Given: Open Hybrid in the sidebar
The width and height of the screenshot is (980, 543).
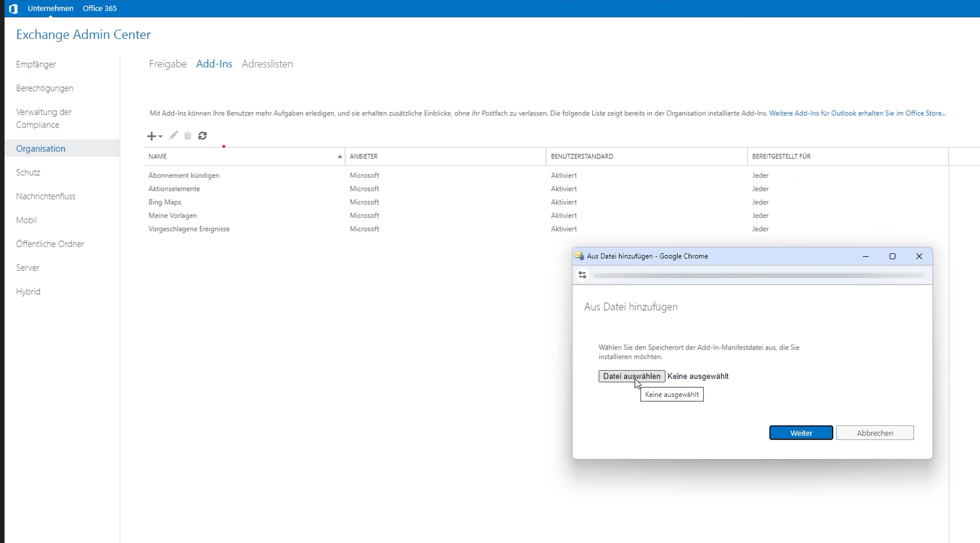Looking at the screenshot, I should pos(28,291).
